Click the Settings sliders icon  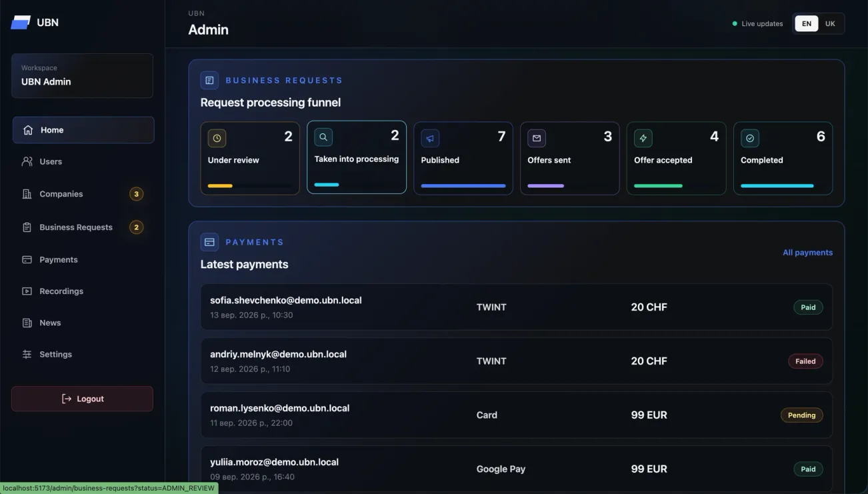[27, 354]
